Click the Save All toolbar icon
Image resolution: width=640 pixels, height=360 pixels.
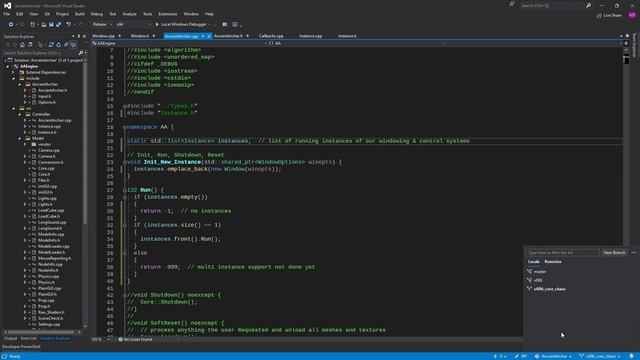click(59, 24)
